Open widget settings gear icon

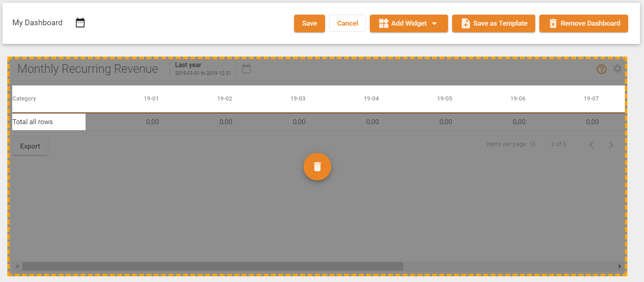coord(618,69)
